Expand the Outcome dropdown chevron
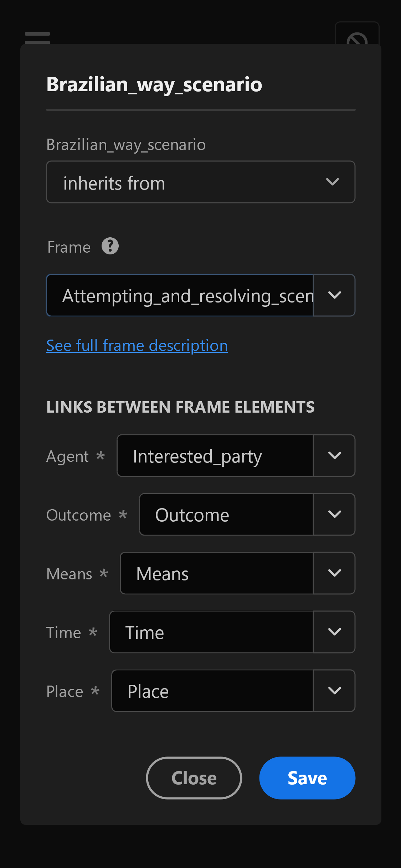The width and height of the screenshot is (401, 868). pos(334,514)
